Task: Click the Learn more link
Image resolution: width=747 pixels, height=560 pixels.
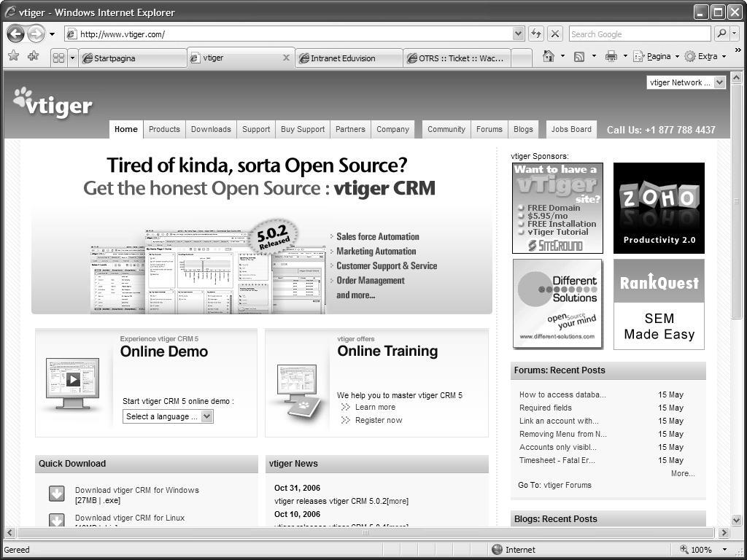Action: 375,407
